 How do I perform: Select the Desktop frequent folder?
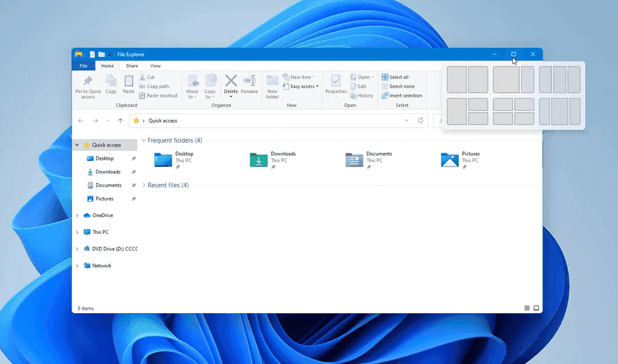174,160
